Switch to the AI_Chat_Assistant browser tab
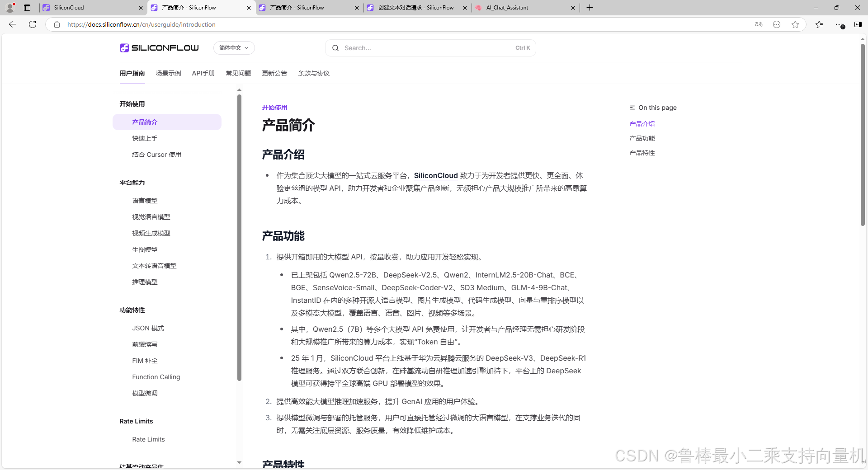 (525, 8)
